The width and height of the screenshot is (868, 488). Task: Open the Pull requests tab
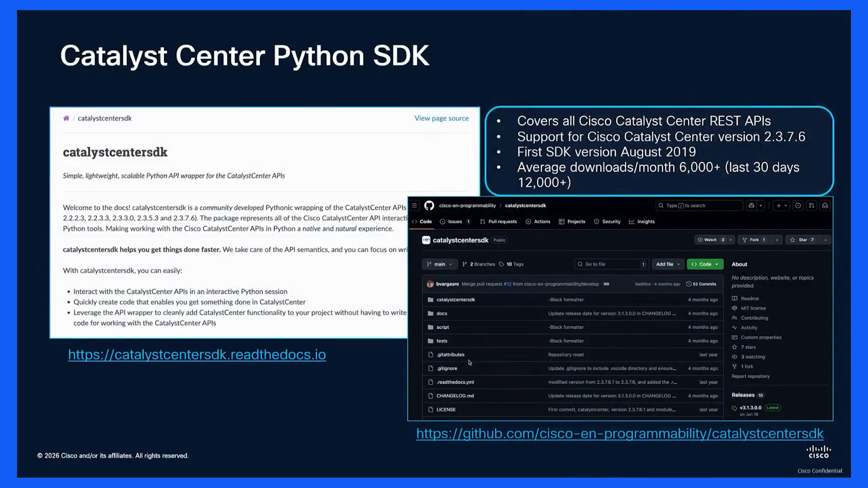pos(498,222)
